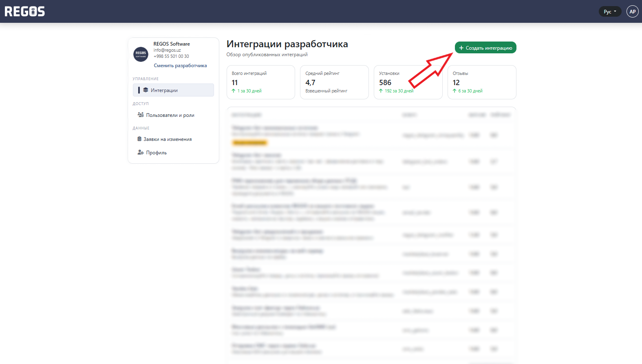
Task: Click the layers icon beside Интеграции
Action: [146, 90]
